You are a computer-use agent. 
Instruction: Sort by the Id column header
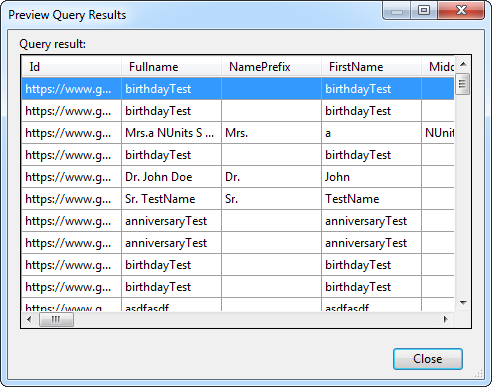point(72,67)
